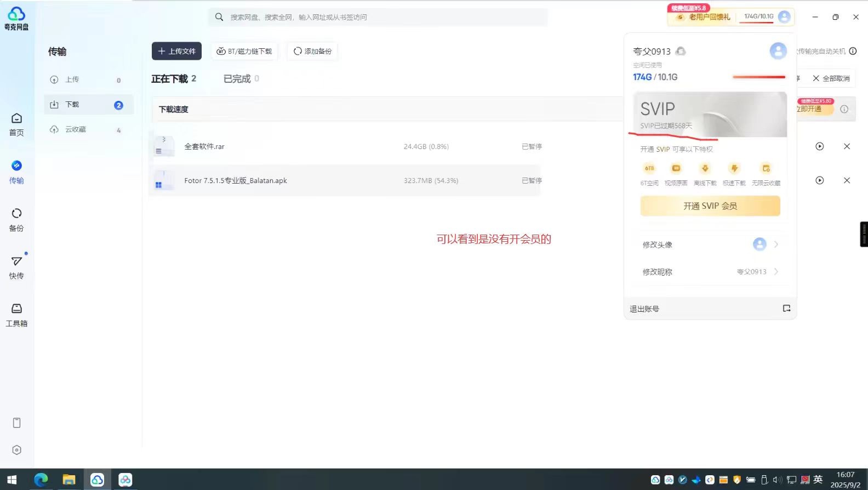The width and height of the screenshot is (868, 490).
Task: Open the 备份 section in the sidebar
Action: (x=16, y=220)
